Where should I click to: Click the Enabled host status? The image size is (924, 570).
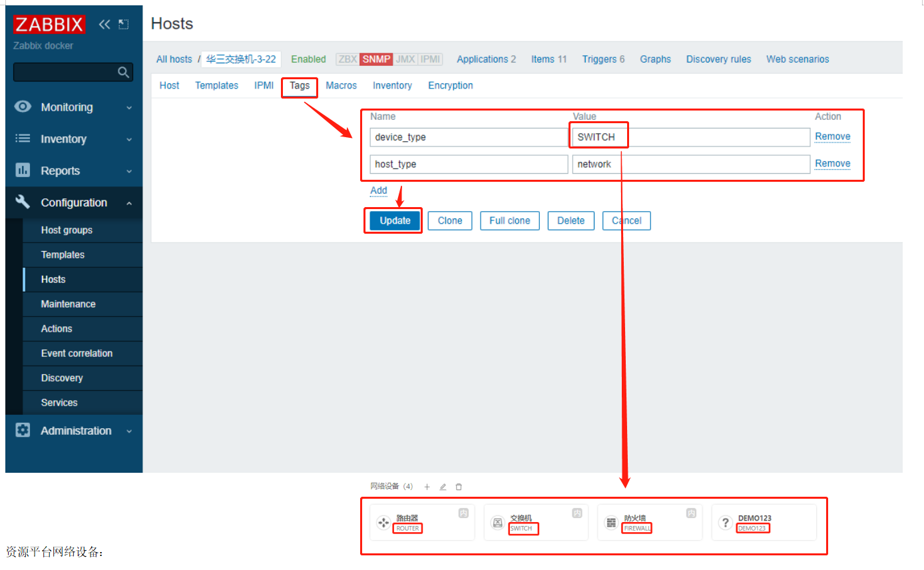click(309, 59)
